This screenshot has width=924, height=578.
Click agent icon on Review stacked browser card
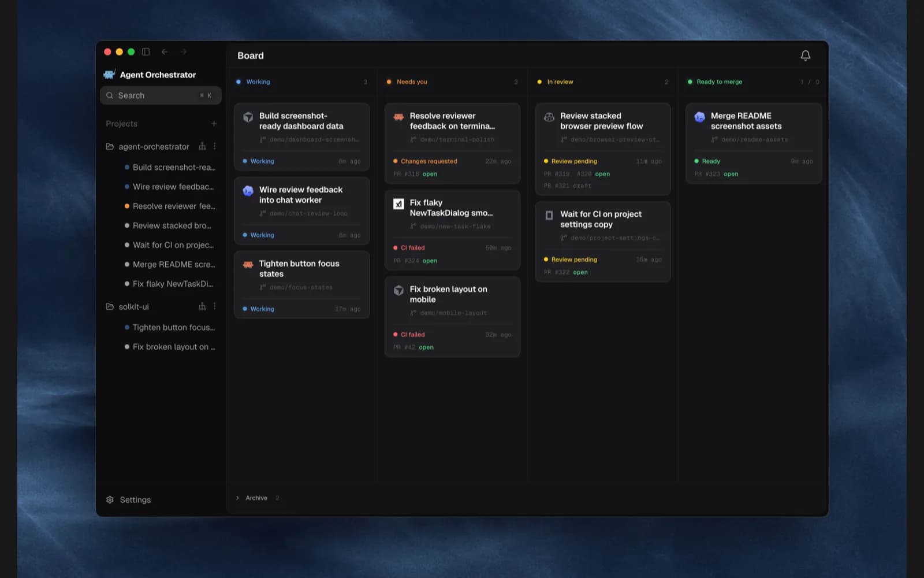[549, 117]
